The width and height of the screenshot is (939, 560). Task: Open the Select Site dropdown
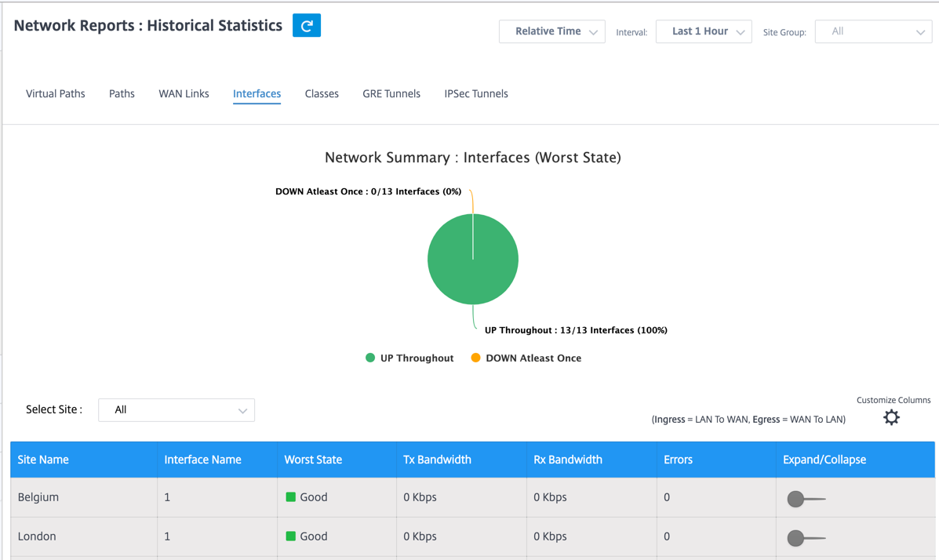[177, 410]
